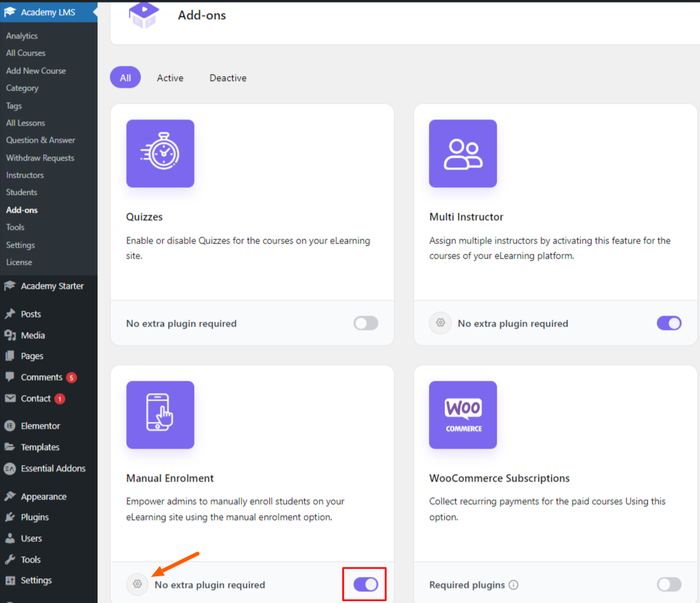Open Category submenu item
Viewport: 700px width, 603px height.
(23, 88)
